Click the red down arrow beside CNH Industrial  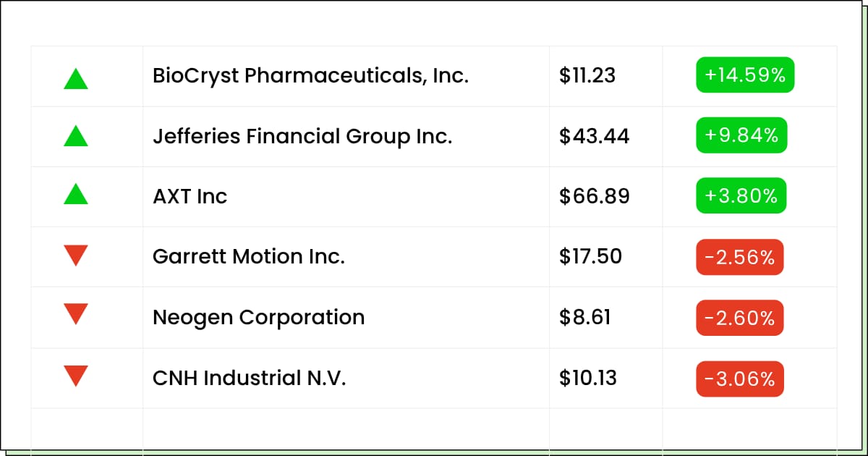76,376
